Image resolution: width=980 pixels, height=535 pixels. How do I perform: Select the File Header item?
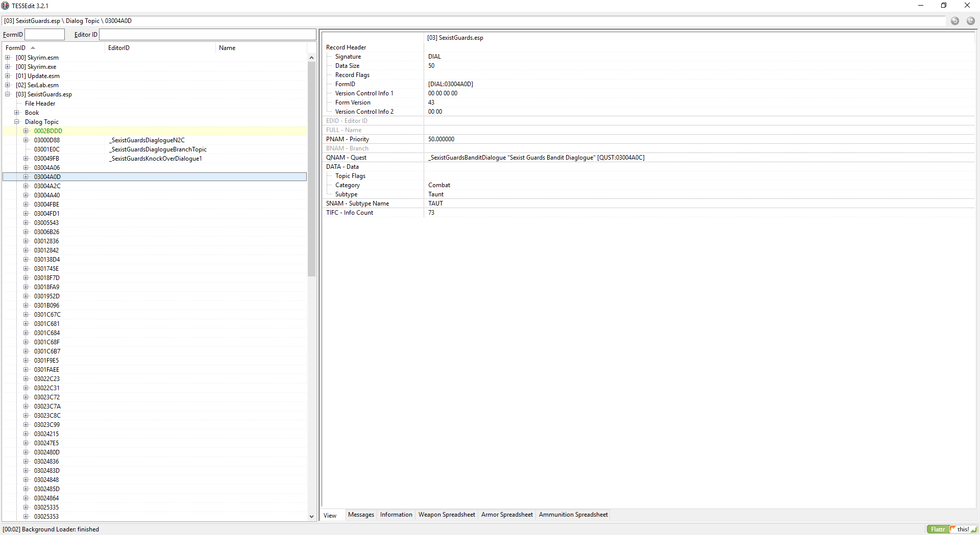(40, 104)
